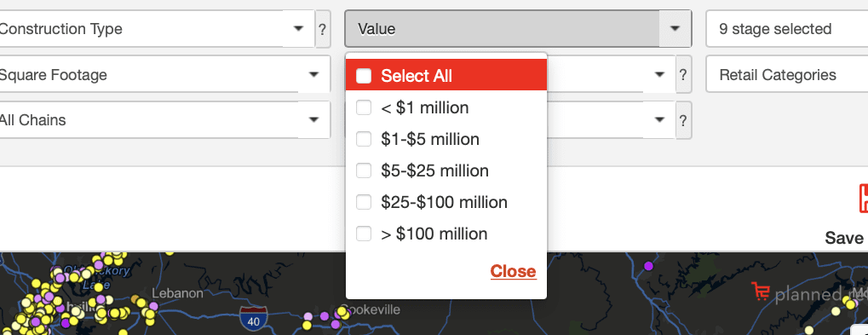
Task: Click the help icon beside Construction Type
Action: (x=323, y=29)
